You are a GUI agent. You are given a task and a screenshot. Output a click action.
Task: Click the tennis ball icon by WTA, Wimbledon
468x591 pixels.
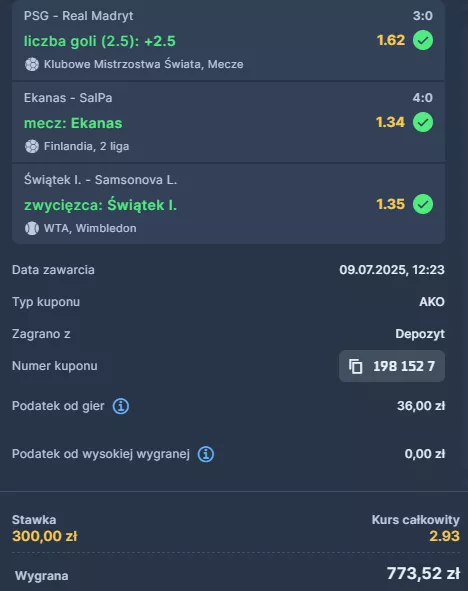click(x=32, y=228)
